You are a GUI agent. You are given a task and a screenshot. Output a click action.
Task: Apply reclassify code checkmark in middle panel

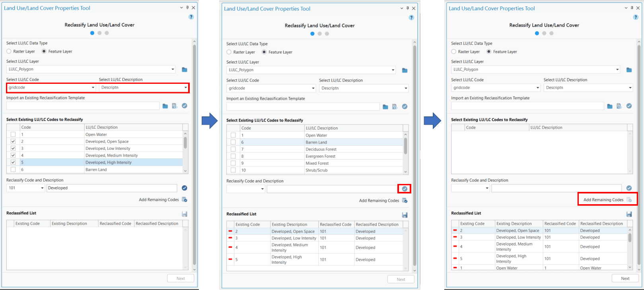pos(405,189)
